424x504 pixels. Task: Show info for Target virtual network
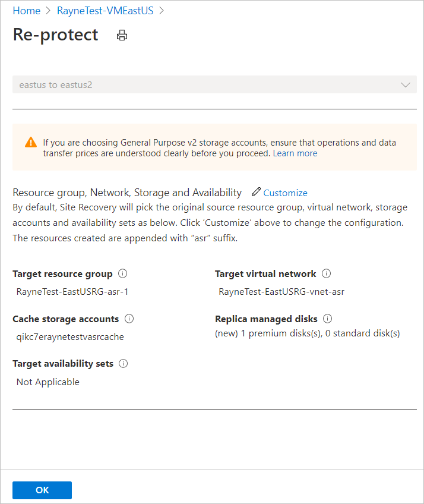[x=326, y=274]
